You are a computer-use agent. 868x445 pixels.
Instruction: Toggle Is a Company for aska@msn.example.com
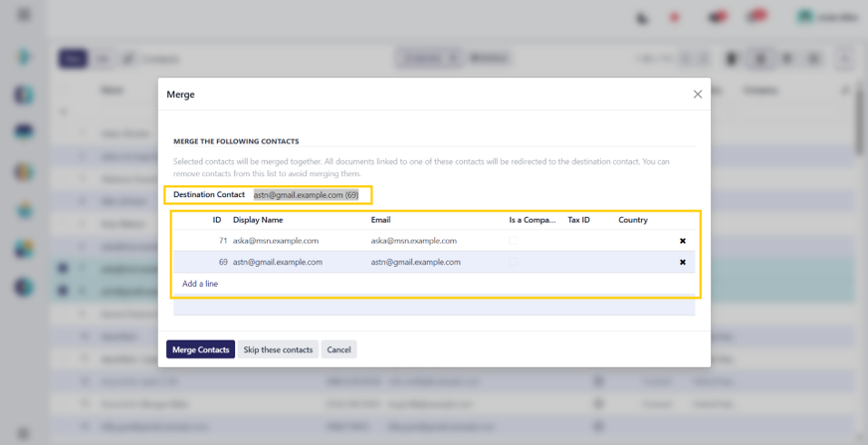tap(514, 241)
